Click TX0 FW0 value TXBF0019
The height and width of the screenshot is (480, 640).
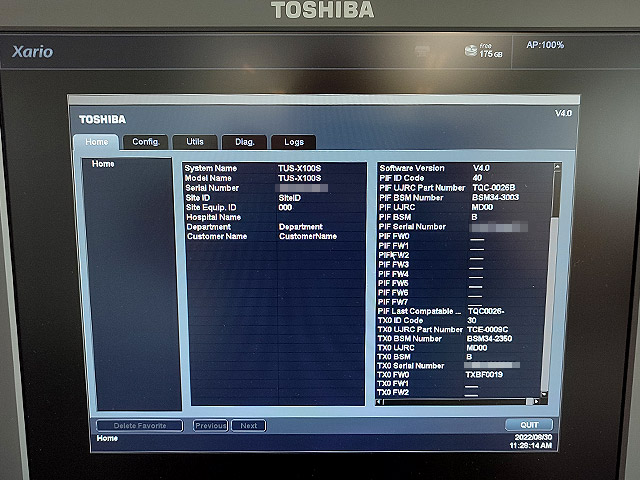[484, 375]
